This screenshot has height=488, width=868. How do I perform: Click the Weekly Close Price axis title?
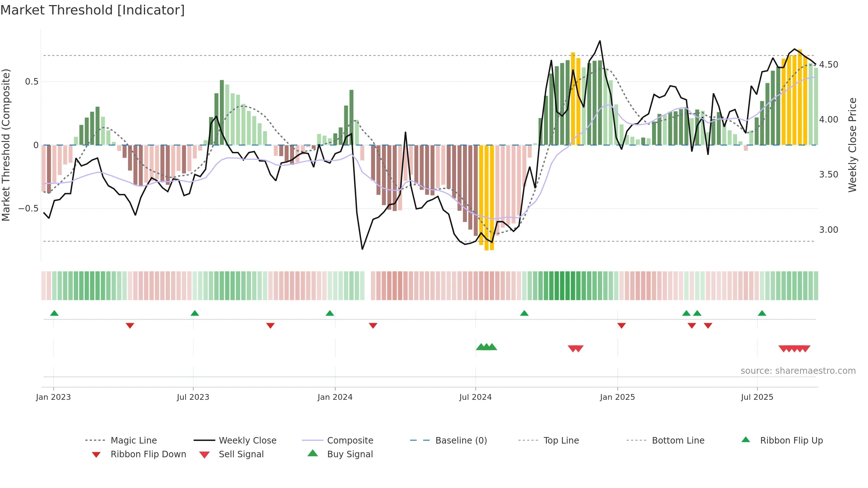click(x=853, y=145)
